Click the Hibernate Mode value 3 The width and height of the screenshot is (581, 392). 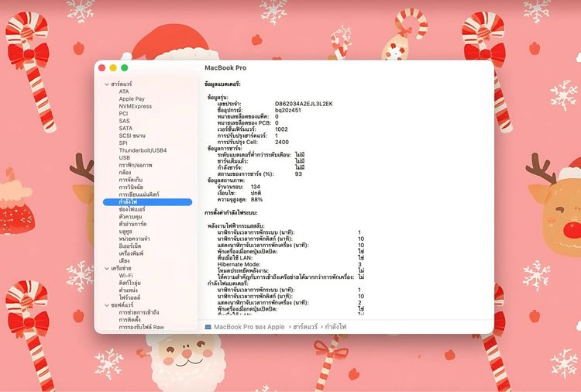point(359,264)
